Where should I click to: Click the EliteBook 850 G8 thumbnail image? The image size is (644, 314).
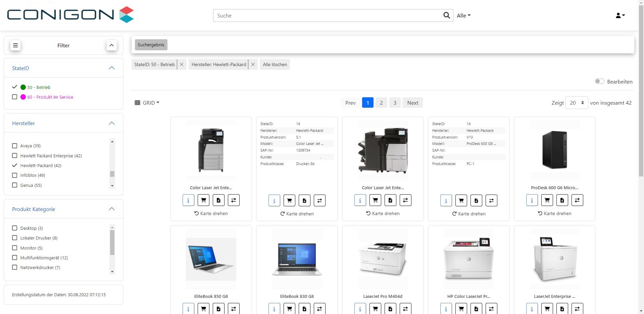[211, 259]
